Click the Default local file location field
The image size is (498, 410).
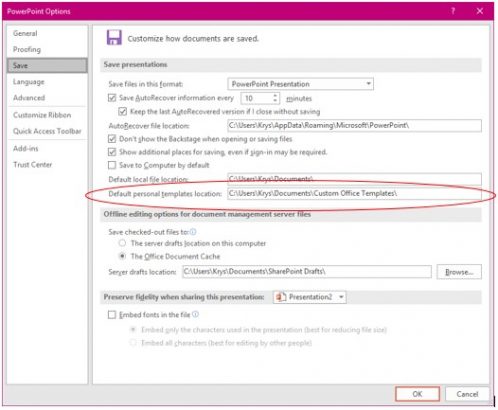click(x=354, y=179)
